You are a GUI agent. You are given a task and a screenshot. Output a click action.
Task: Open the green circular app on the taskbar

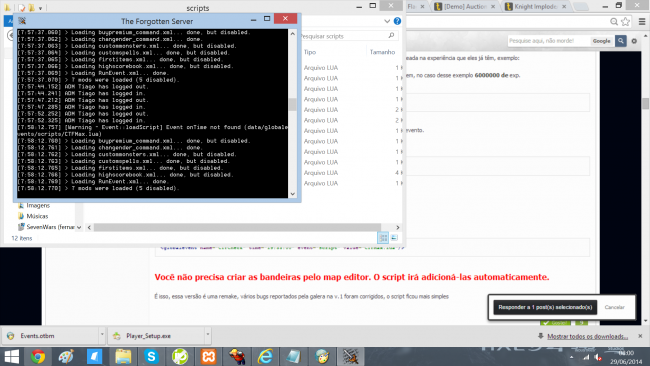click(180, 356)
